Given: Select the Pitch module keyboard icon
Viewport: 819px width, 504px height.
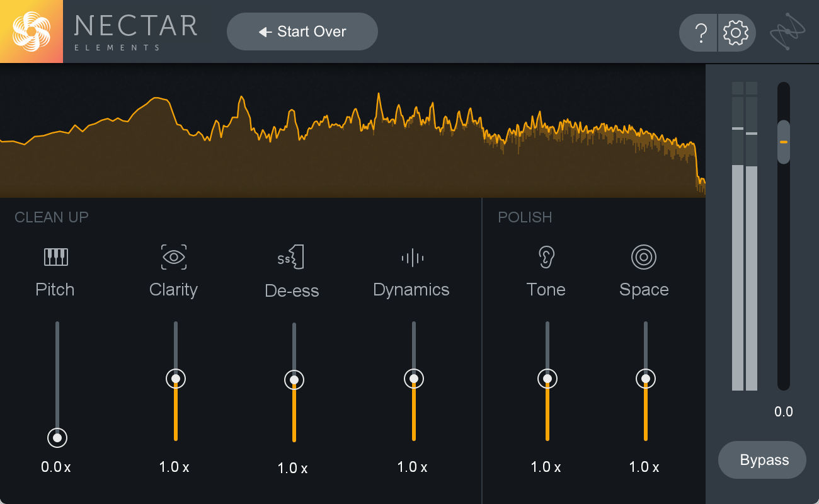Looking at the screenshot, I should coord(55,256).
